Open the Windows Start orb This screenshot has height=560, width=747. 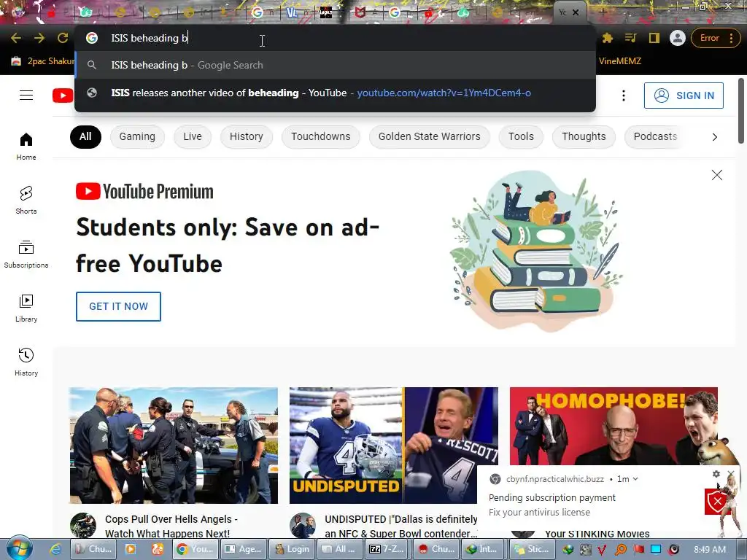click(19, 548)
